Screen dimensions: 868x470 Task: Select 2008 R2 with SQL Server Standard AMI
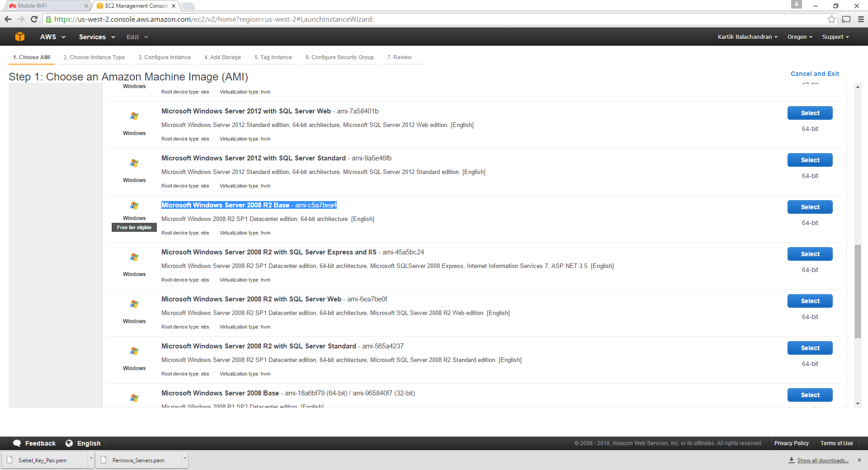(810, 348)
